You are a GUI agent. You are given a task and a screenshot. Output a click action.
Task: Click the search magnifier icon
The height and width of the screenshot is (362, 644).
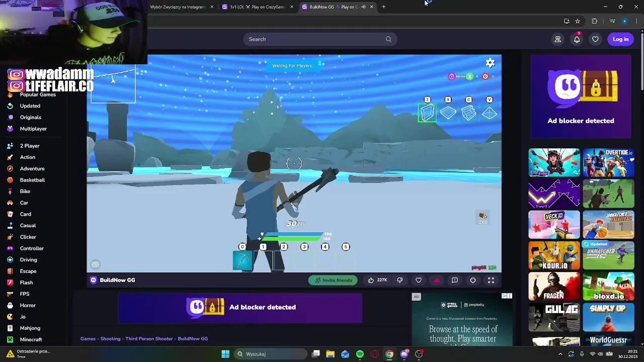click(388, 39)
